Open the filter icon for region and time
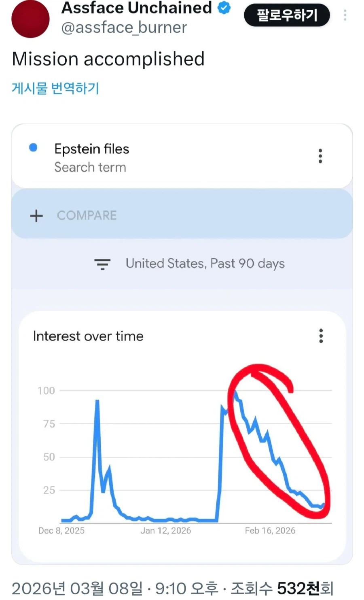The image size is (364, 600). pyautogui.click(x=102, y=264)
